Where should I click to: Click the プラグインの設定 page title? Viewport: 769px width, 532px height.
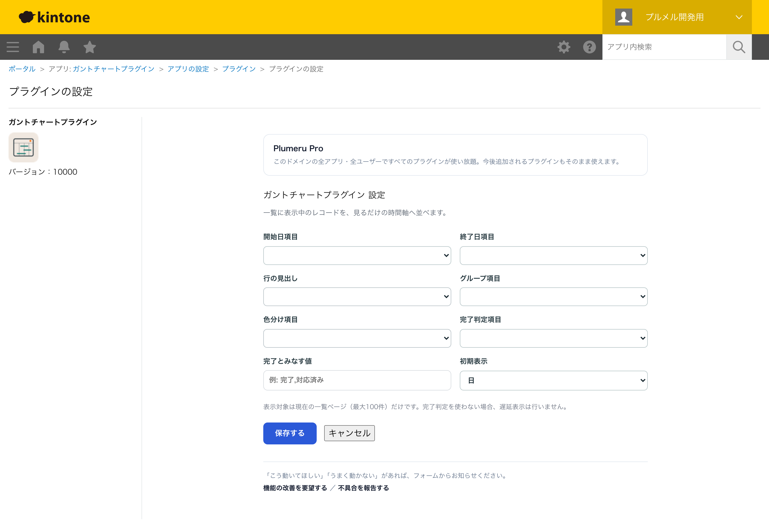51,92
